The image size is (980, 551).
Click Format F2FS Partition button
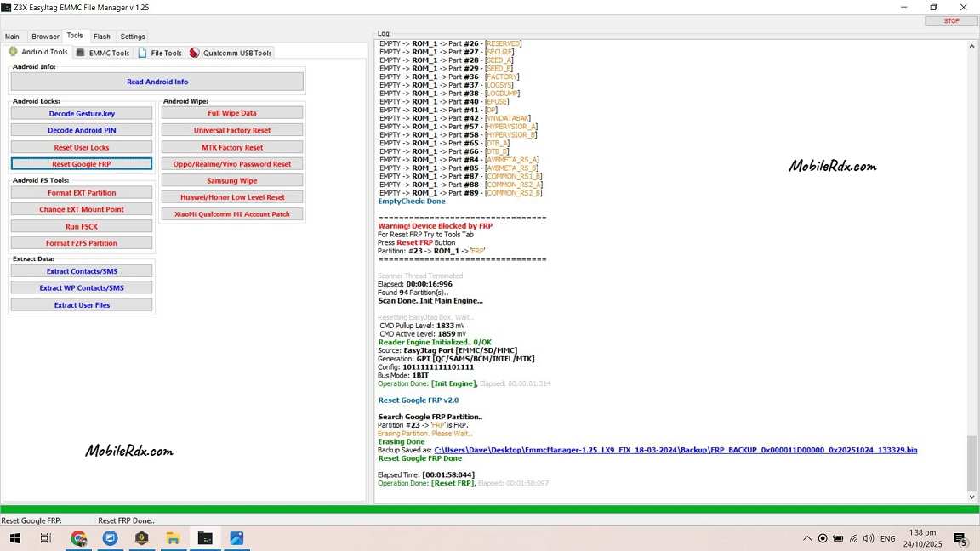tap(82, 243)
